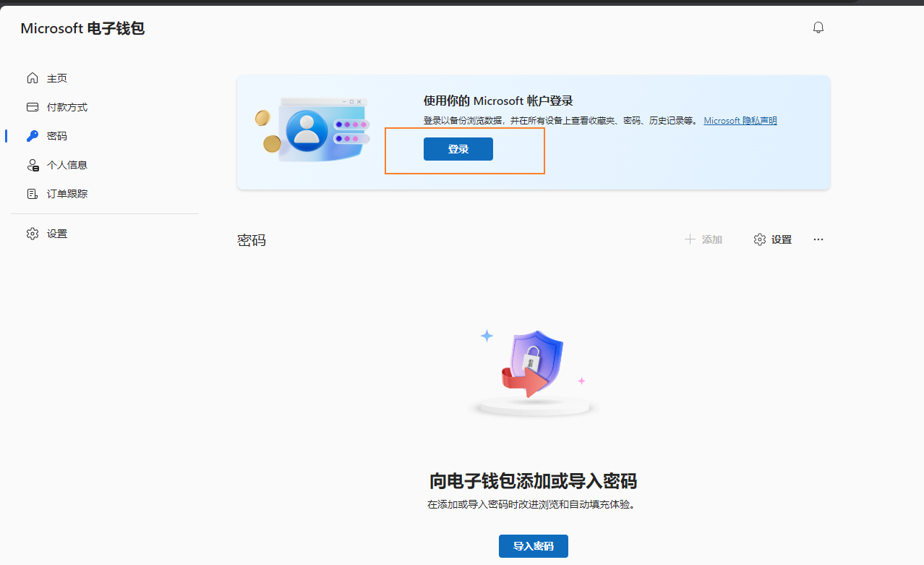Click the 订单跟踪 clipboard icon

click(33, 194)
